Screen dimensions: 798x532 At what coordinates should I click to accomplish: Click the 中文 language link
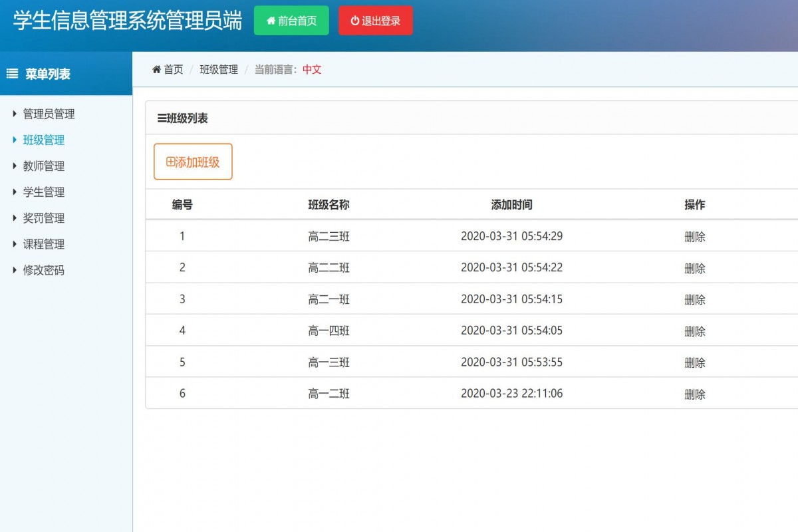click(x=310, y=69)
